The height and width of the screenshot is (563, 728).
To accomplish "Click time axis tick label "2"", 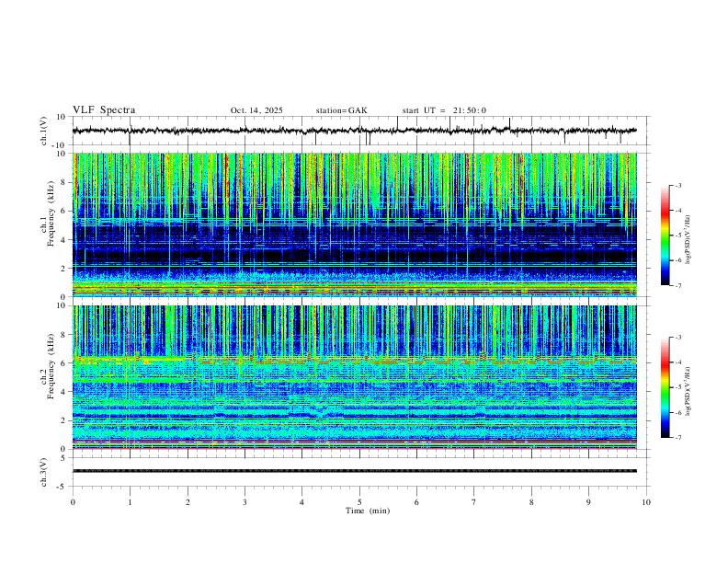I will (x=188, y=502).
